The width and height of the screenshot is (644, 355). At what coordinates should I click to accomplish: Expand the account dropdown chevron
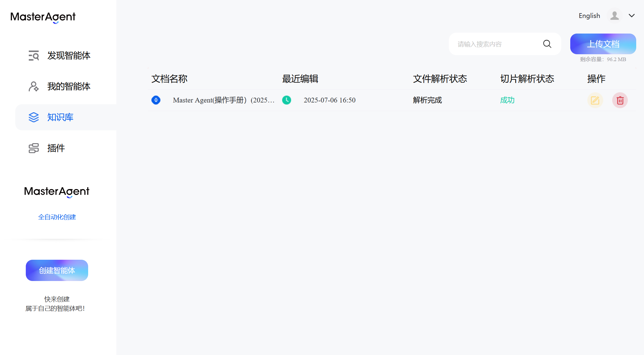tap(632, 16)
